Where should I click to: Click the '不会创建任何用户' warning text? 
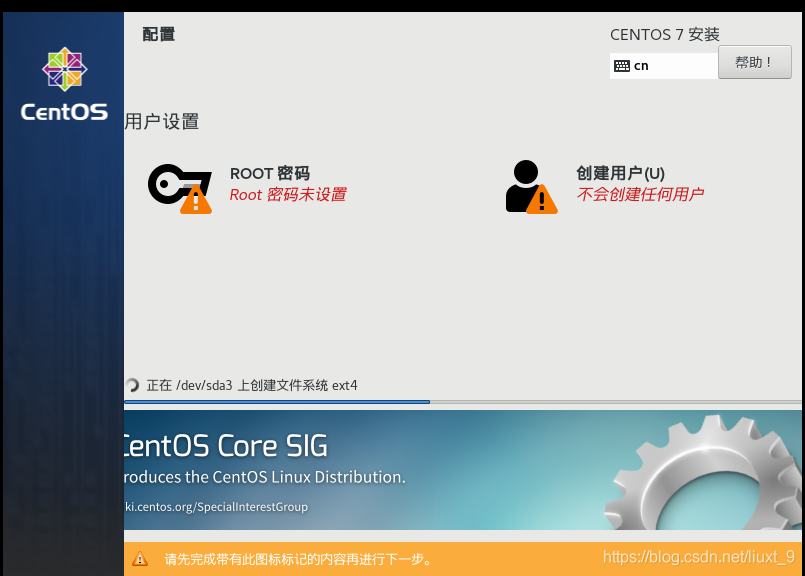pos(640,194)
